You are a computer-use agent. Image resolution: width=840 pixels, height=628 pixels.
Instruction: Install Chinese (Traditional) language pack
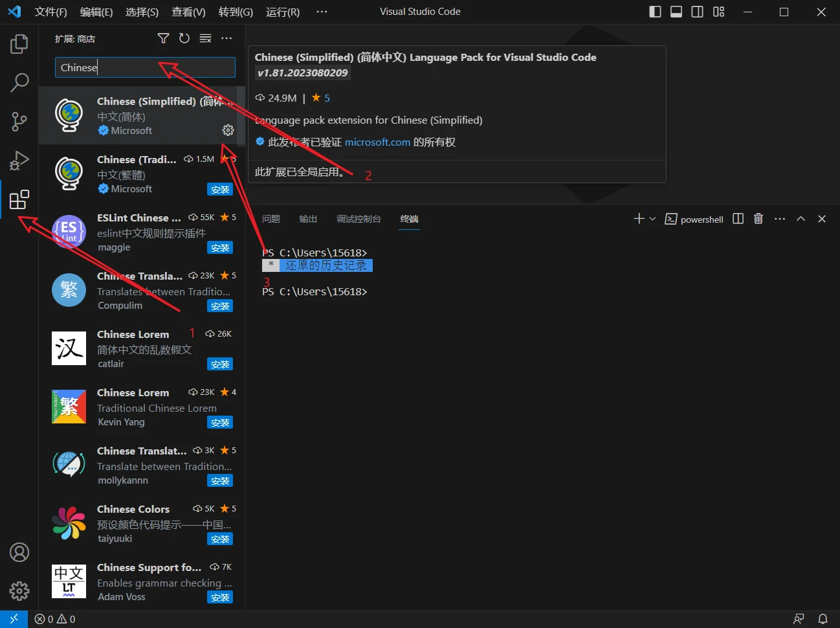[x=220, y=189]
